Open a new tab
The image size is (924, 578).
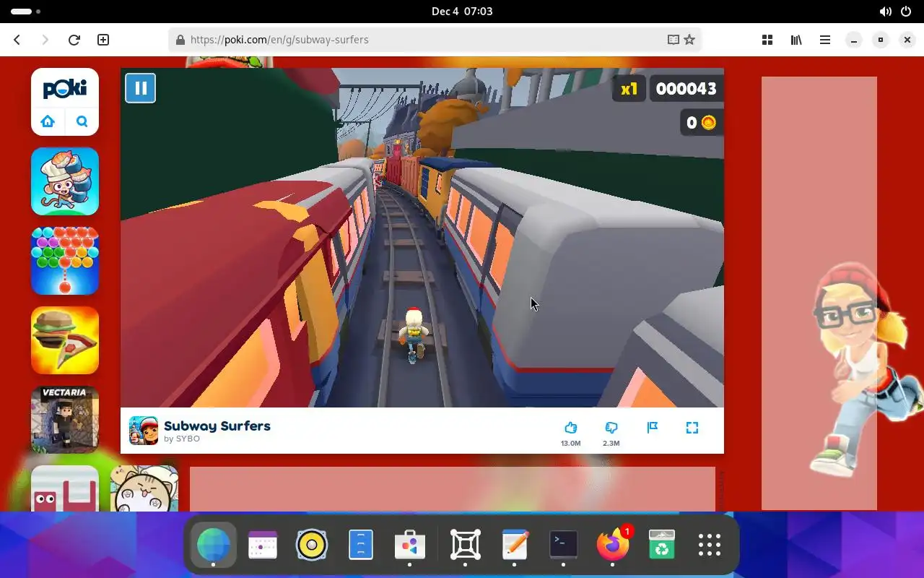[103, 40]
